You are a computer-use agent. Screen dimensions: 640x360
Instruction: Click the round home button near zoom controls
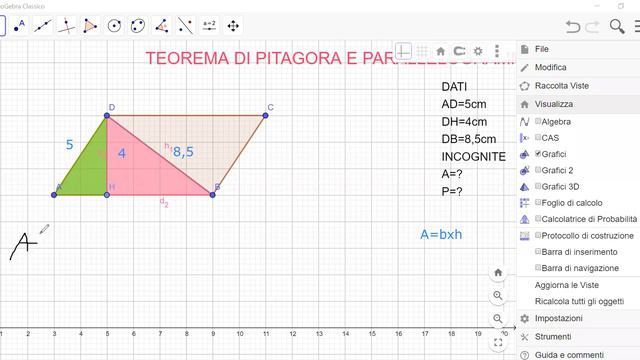coord(498,272)
